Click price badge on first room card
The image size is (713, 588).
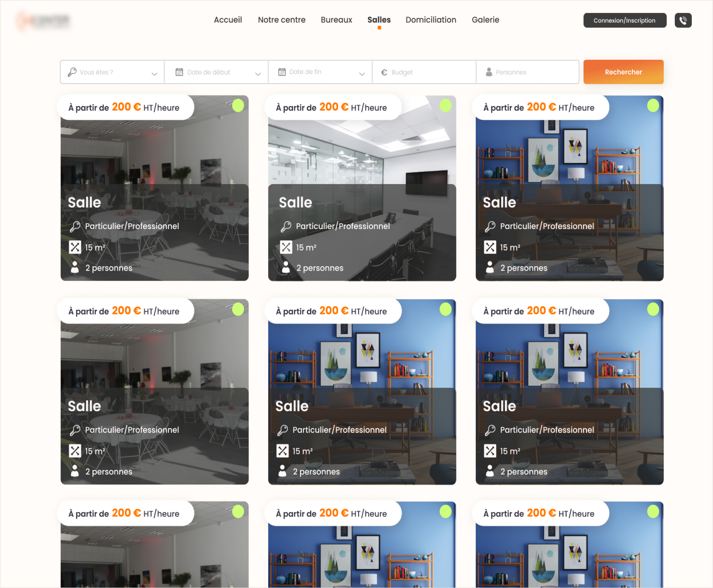126,107
